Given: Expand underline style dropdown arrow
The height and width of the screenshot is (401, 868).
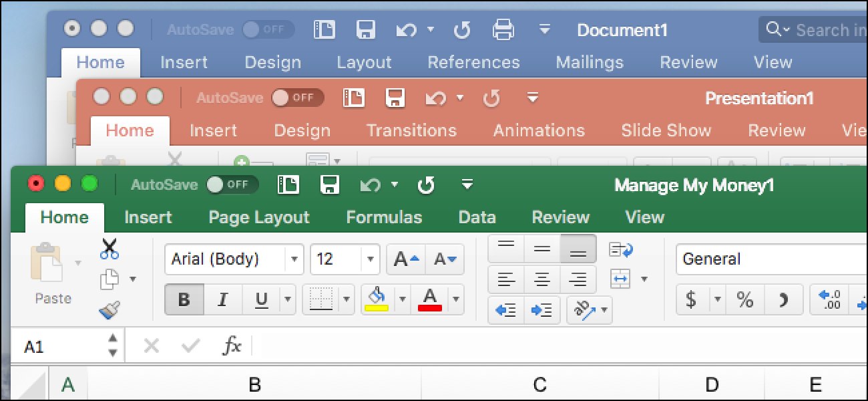Looking at the screenshot, I should point(288,299).
